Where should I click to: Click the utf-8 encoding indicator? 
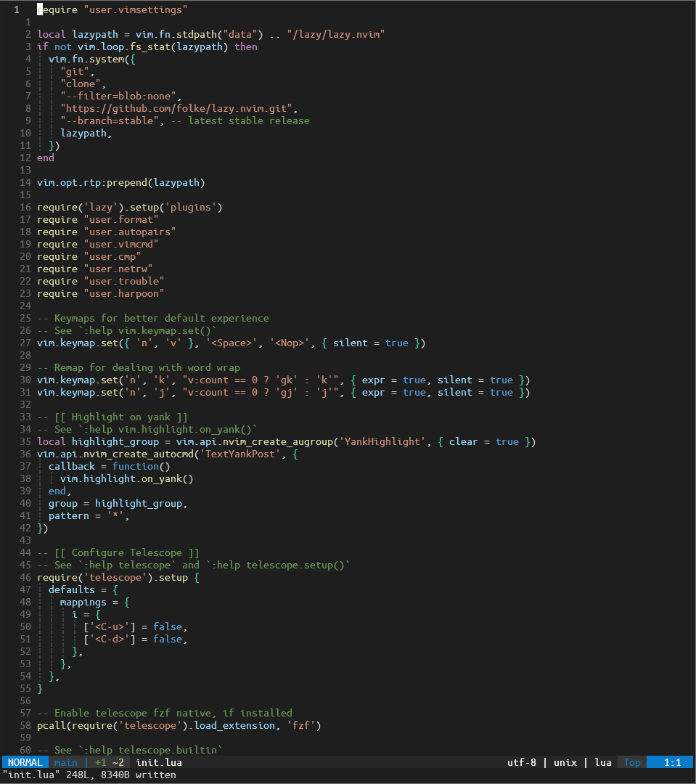pyautogui.click(x=522, y=762)
